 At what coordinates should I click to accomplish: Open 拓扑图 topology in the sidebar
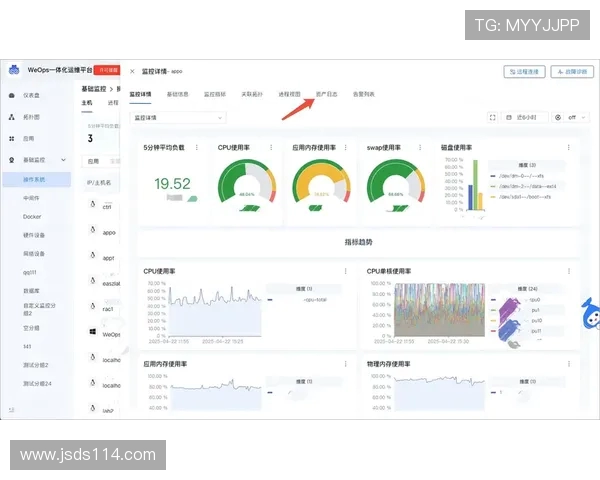(x=31, y=116)
